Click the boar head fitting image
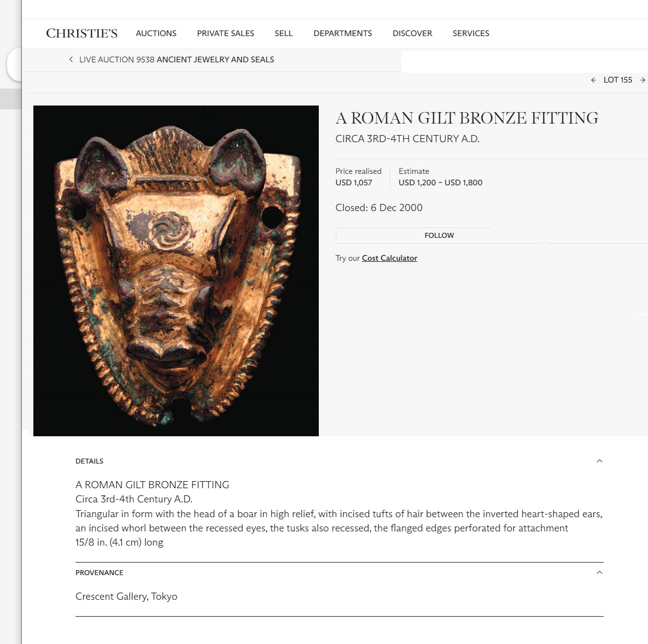The width and height of the screenshot is (648, 644). 176,271
